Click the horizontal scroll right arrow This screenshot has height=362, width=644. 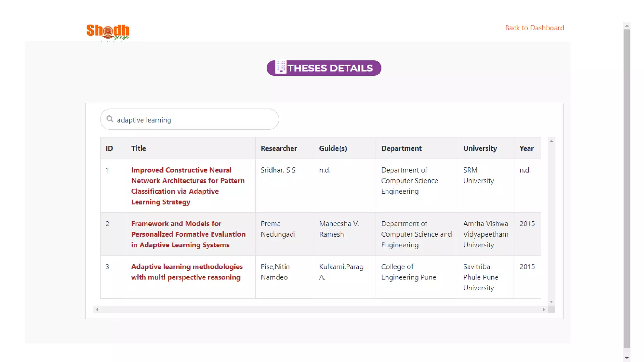tap(544, 310)
